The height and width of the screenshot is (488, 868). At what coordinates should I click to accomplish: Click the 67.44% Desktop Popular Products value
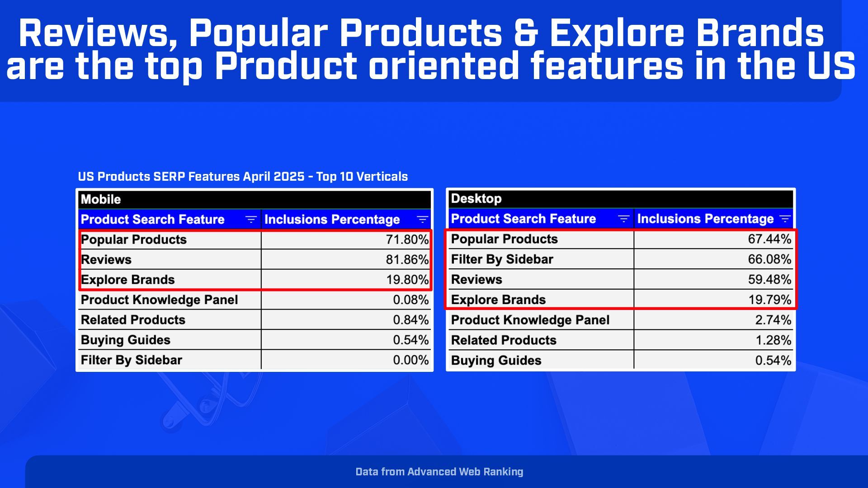click(x=769, y=239)
